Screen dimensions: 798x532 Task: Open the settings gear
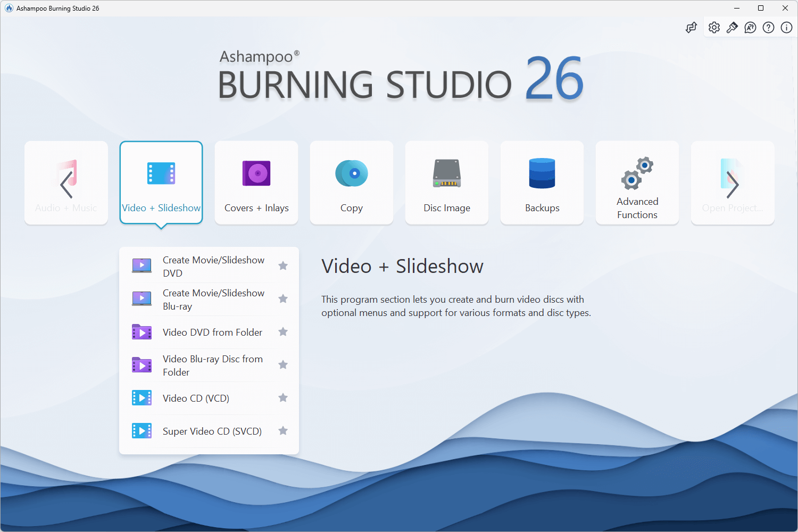714,27
